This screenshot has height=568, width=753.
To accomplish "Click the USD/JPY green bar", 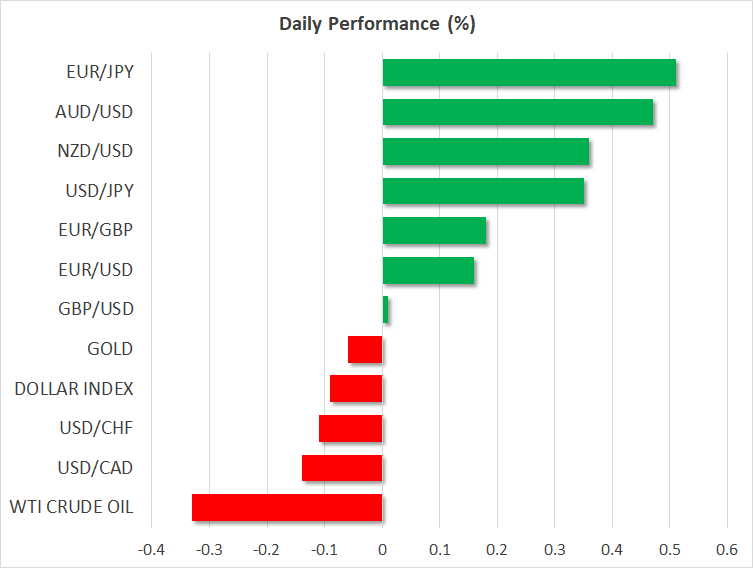I will (483, 191).
